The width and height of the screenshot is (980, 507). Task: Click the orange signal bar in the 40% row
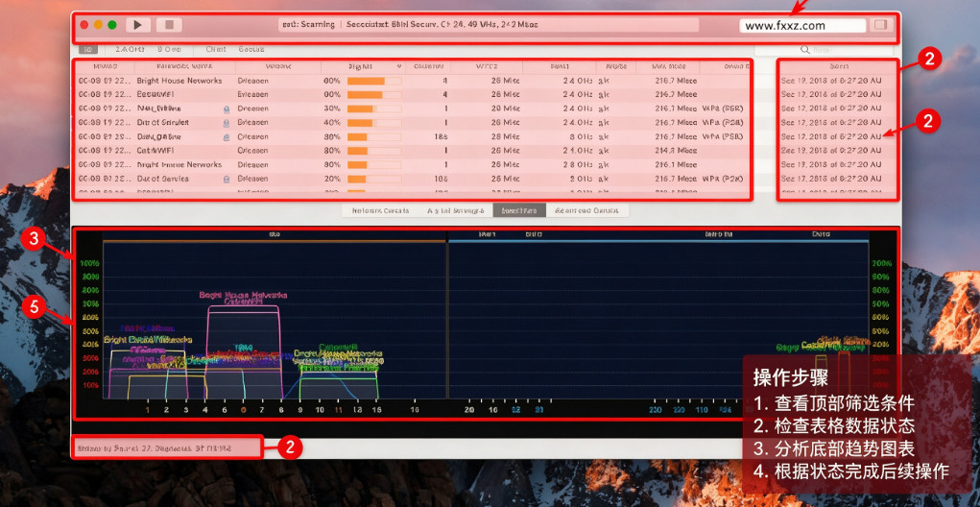coord(361,123)
